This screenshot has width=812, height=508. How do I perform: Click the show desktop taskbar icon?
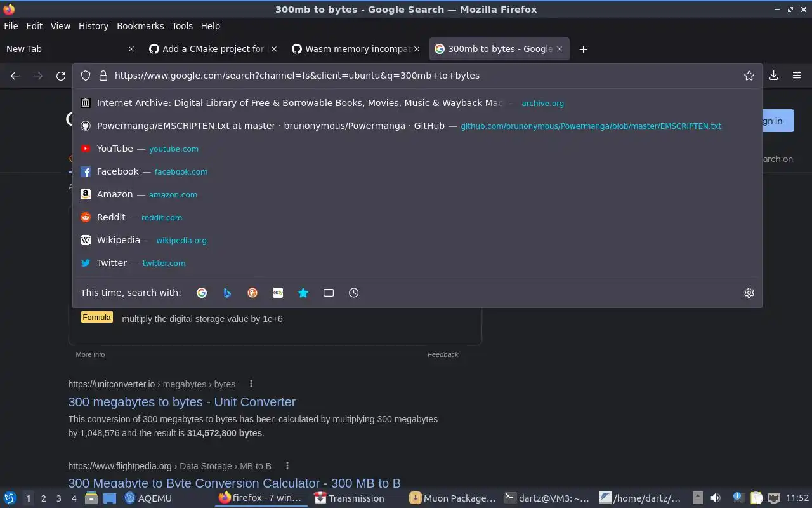[109, 498]
